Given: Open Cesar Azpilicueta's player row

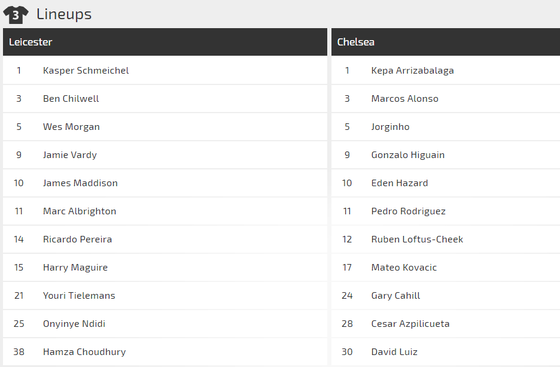Looking at the screenshot, I should 446,324.
